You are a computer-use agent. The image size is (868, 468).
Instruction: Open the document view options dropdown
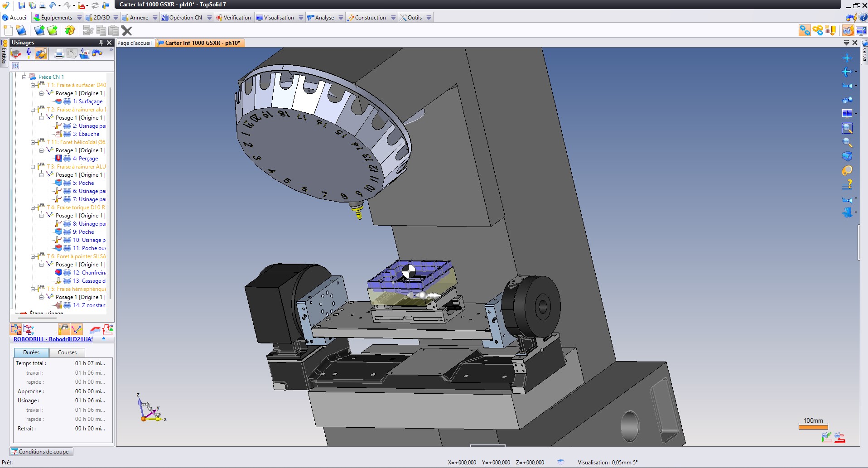click(846, 43)
